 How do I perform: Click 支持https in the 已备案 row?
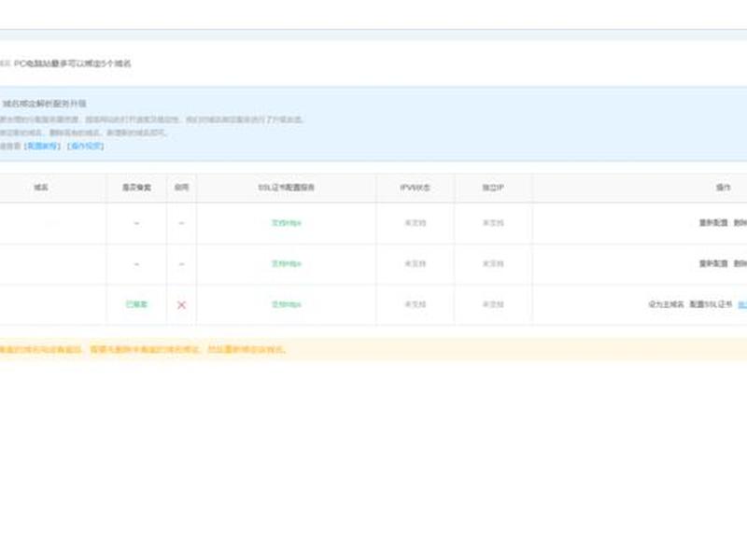coord(287,304)
